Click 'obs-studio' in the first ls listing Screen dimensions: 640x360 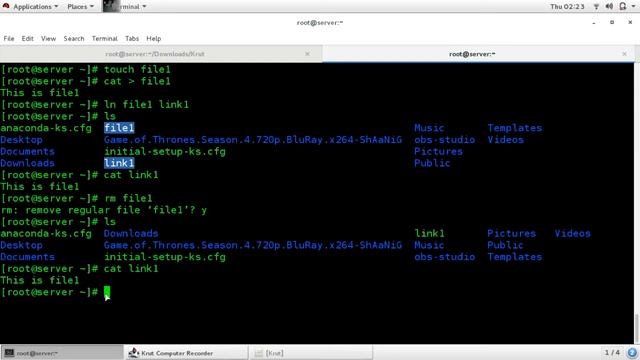tap(444, 140)
